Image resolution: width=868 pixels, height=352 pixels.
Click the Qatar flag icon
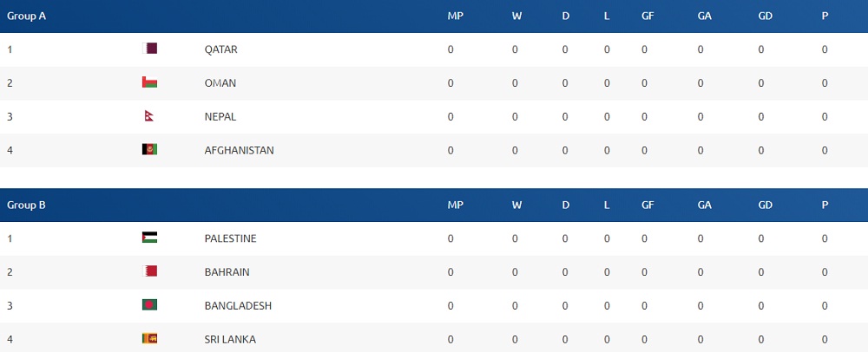(149, 49)
